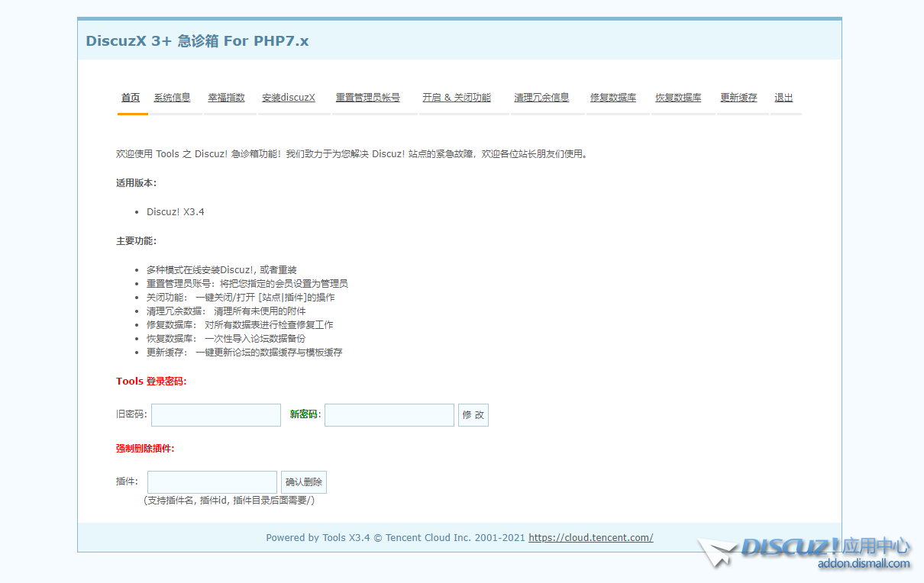924x583 pixels.
Task: Switch to the 系统信息 tab
Action: click(172, 98)
